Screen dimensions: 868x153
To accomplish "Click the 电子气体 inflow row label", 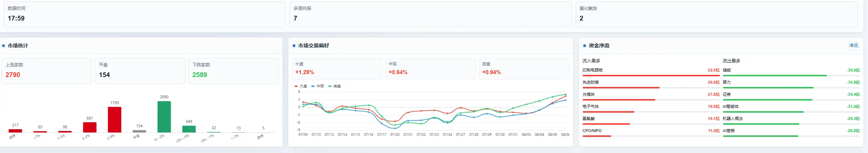I will [590, 106].
